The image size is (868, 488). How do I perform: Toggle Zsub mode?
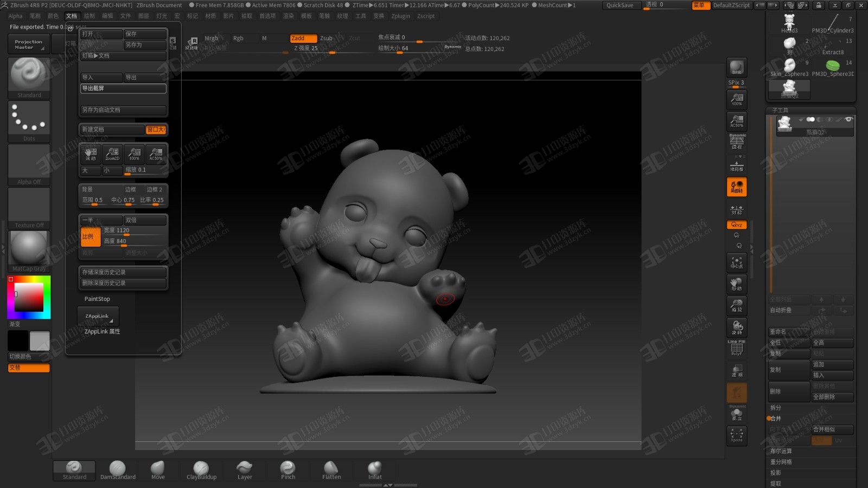pos(326,38)
